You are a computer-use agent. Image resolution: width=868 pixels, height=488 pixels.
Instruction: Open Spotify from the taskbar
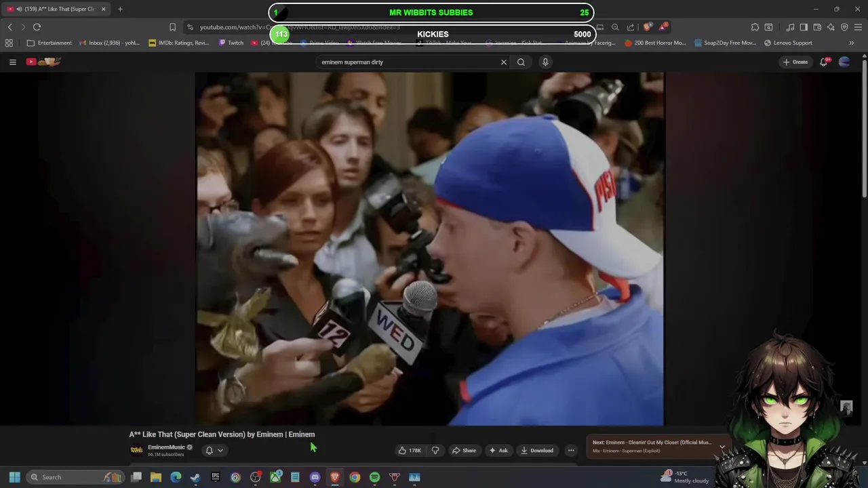click(x=374, y=477)
